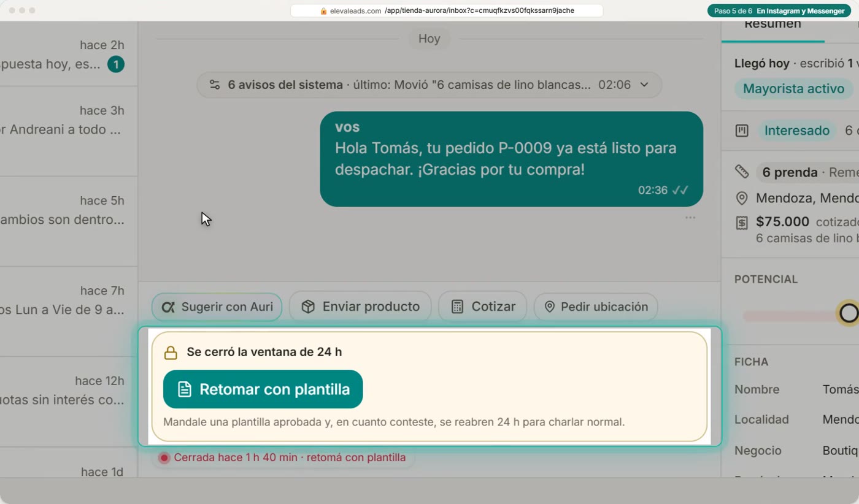Click the kanban board icon beside Interesado

(742, 131)
